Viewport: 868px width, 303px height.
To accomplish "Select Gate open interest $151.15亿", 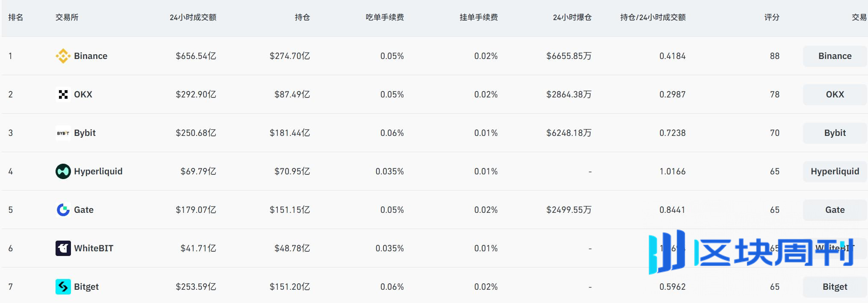I will (290, 210).
